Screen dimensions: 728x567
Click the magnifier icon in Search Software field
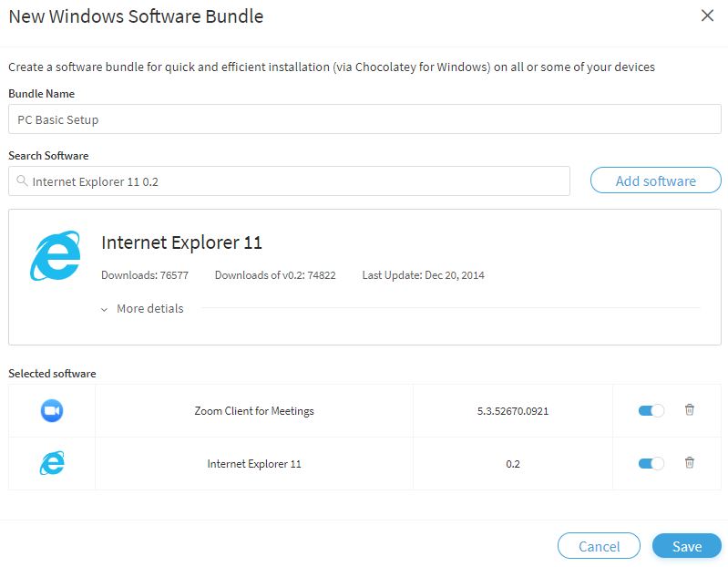(x=22, y=180)
